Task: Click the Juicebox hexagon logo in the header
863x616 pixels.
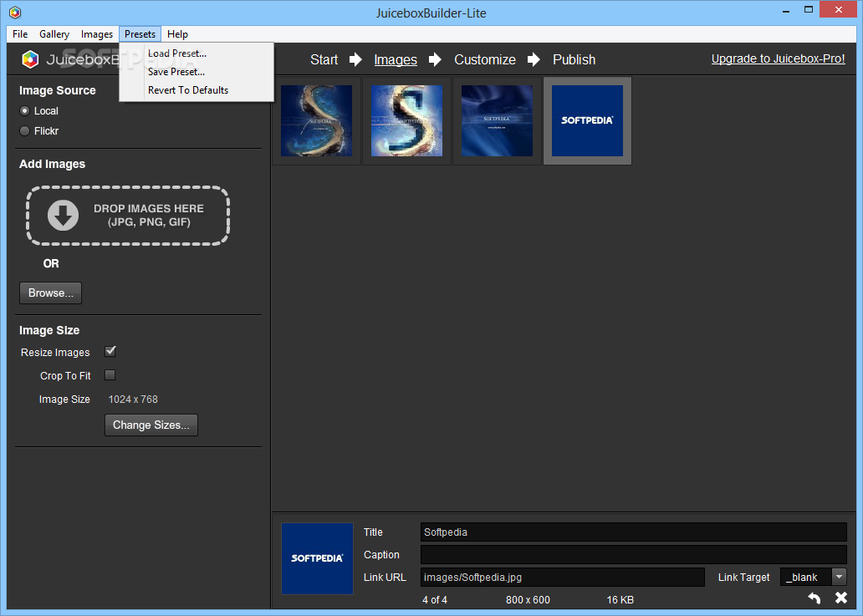Action: [x=30, y=59]
